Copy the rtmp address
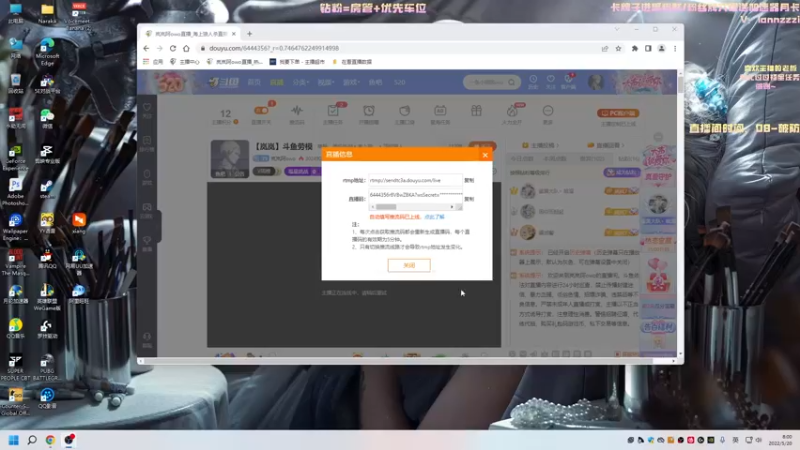The height and width of the screenshot is (450, 800). [x=469, y=180]
